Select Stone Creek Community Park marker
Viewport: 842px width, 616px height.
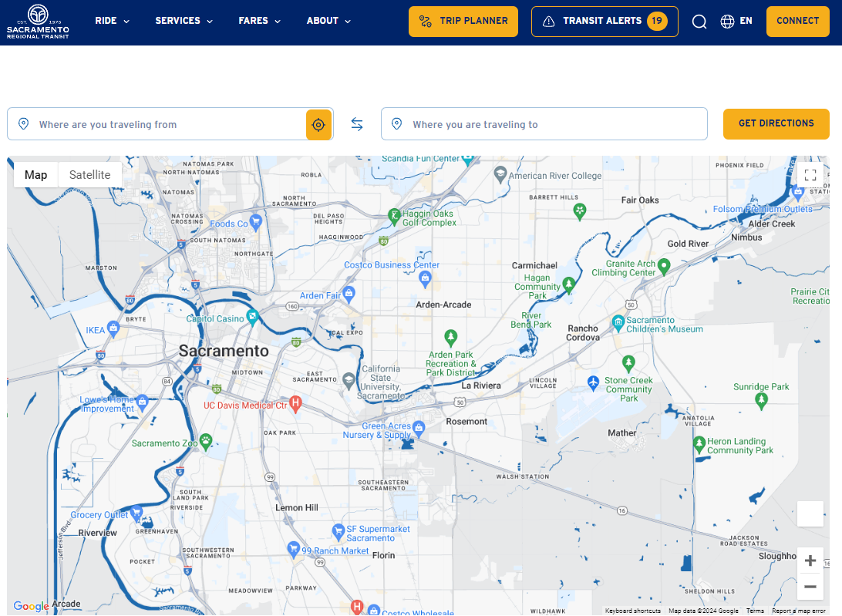click(x=628, y=364)
